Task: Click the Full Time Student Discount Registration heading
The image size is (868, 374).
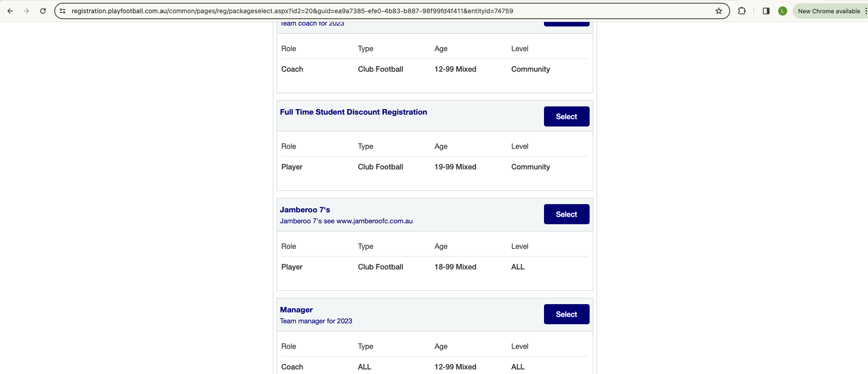Action: point(353,112)
